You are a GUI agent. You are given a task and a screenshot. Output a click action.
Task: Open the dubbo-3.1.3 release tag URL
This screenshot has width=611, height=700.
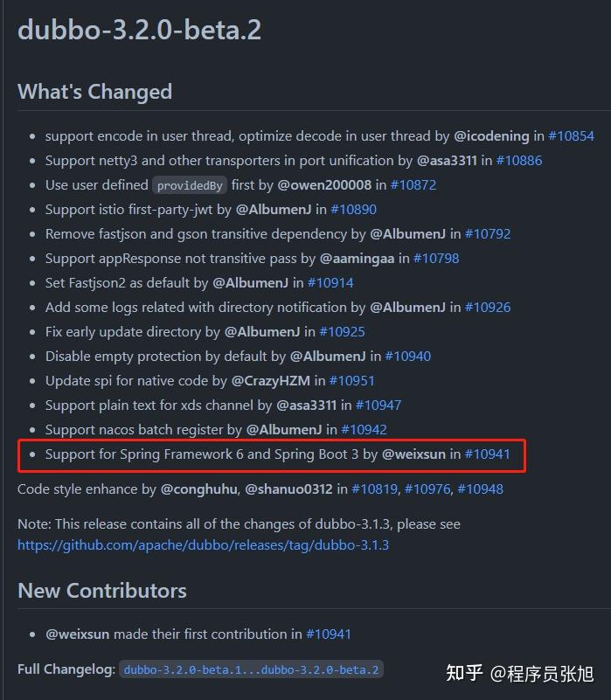point(203,545)
